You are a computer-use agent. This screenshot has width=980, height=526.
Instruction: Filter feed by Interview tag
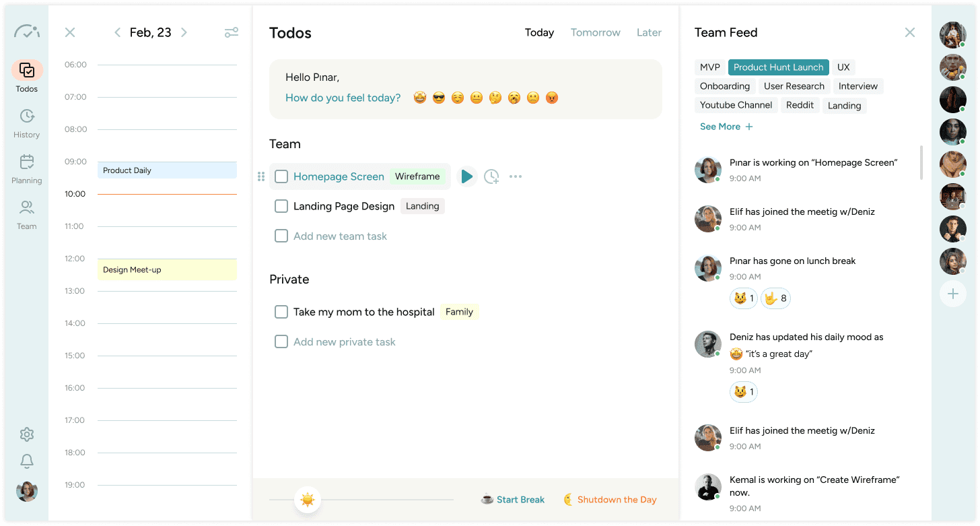pyautogui.click(x=858, y=86)
